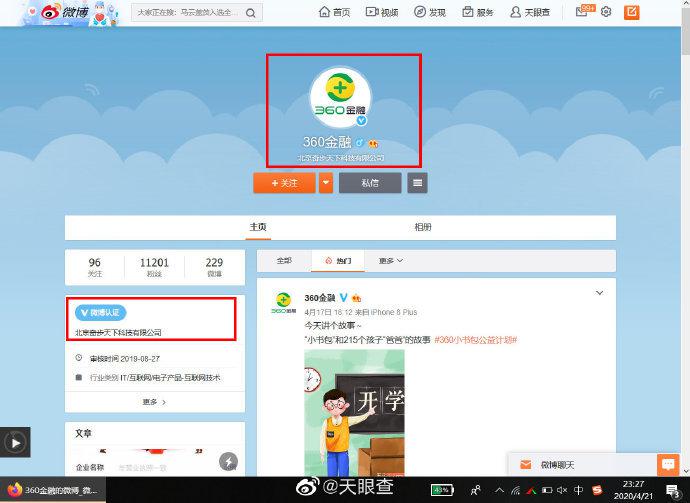Expand 更多 in the profile info card

[x=154, y=402]
